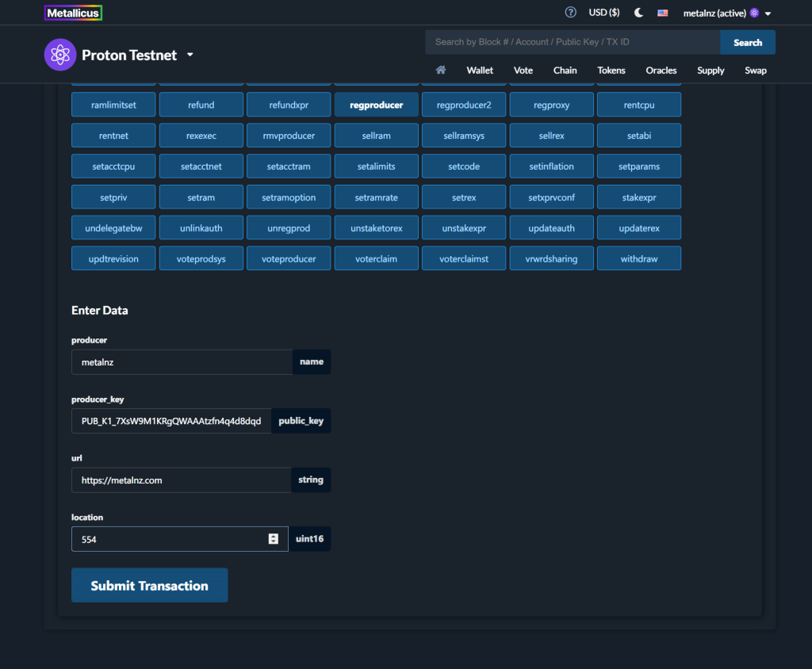The image size is (812, 669).
Task: Open the metalnz (active) account dropdown
Action: (727, 13)
